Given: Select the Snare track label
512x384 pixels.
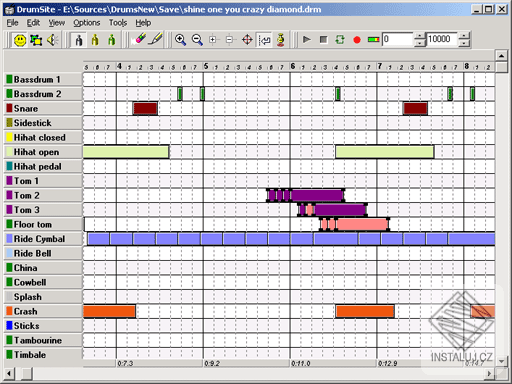Looking at the screenshot, I should 43,108.
